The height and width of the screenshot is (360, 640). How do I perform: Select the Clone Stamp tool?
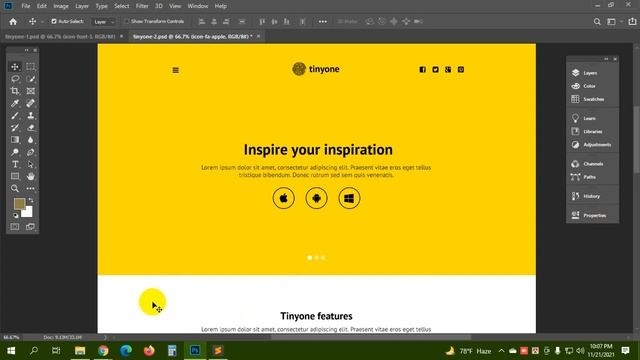click(31, 116)
